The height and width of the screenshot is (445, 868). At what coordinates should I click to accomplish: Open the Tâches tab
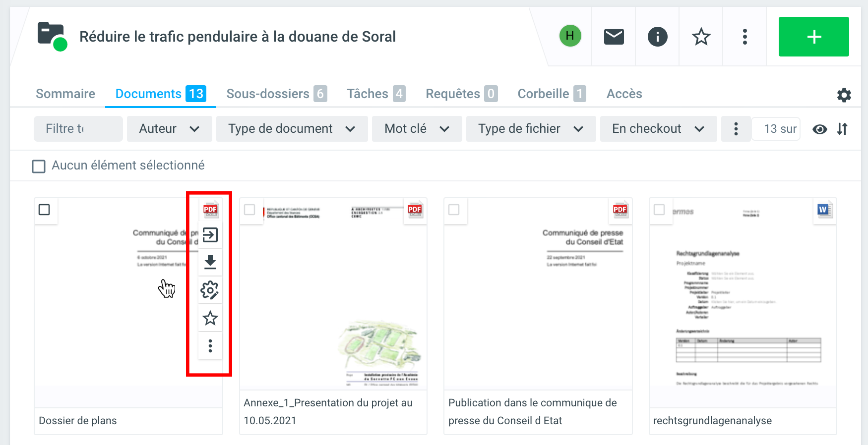[375, 94]
